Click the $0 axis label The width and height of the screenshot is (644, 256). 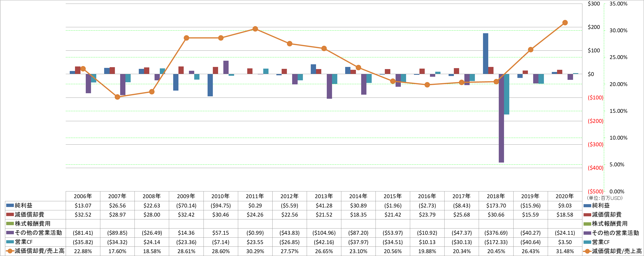click(590, 74)
